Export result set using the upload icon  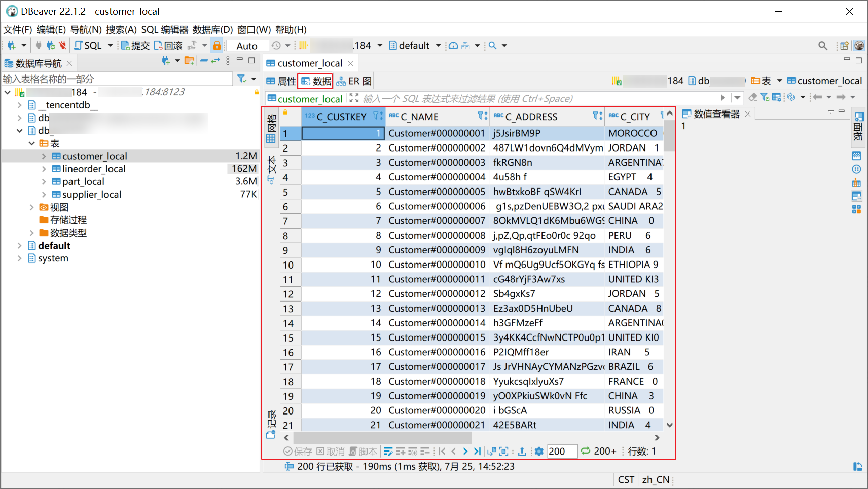522,451
